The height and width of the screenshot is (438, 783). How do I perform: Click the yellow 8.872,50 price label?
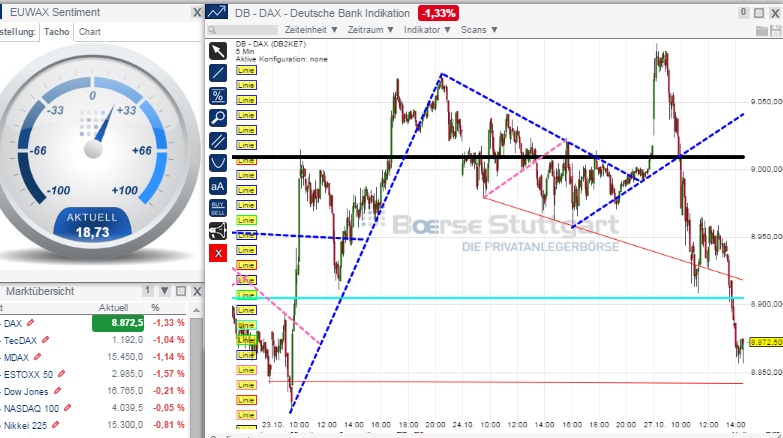click(x=766, y=342)
